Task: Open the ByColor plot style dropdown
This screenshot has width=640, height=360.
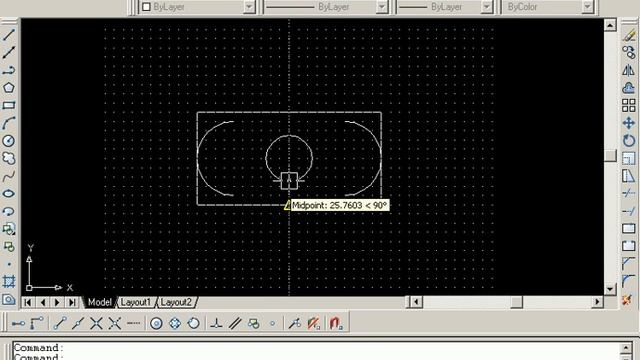Action: coord(587,7)
